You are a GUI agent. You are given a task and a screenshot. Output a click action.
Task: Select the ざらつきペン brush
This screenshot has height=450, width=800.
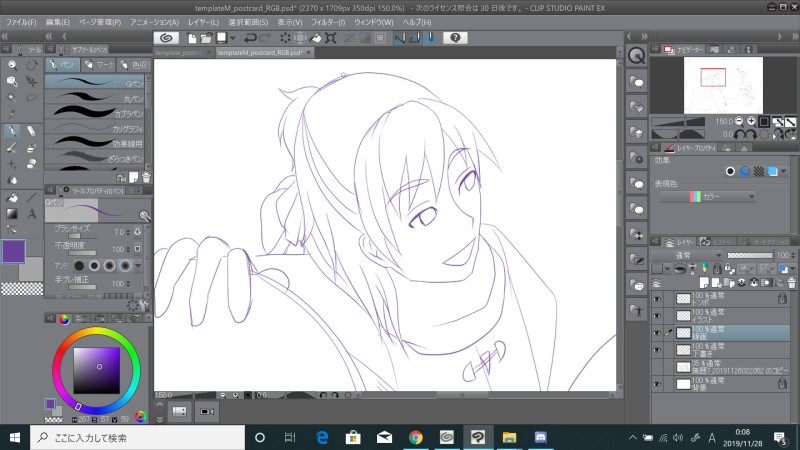point(95,158)
